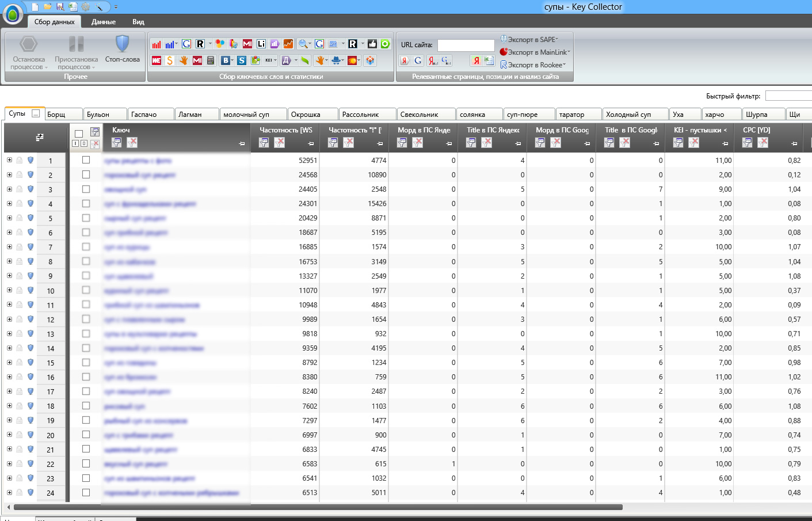812x521 pixels.
Task: Click the VK 'B' icon in toolbar
Action: [x=226, y=60]
